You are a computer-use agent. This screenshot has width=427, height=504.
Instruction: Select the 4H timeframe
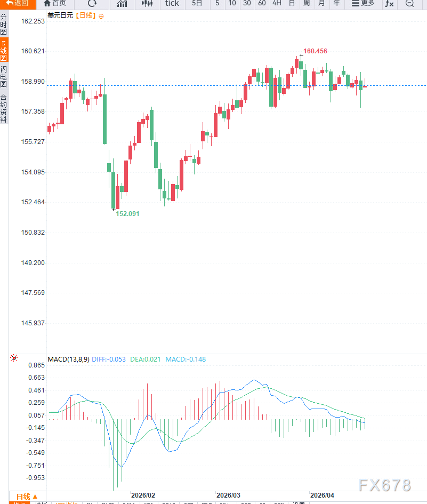tap(277, 4)
